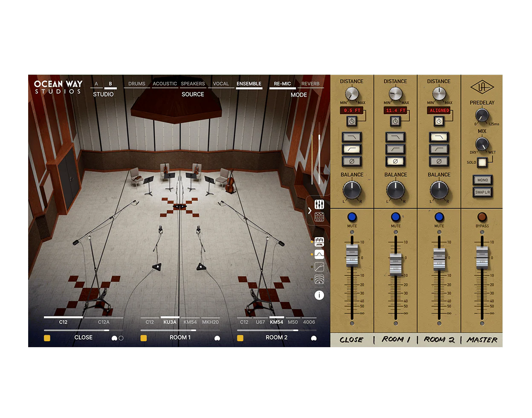
Task: Click Room 2 high-cut filter button
Action: (439, 137)
